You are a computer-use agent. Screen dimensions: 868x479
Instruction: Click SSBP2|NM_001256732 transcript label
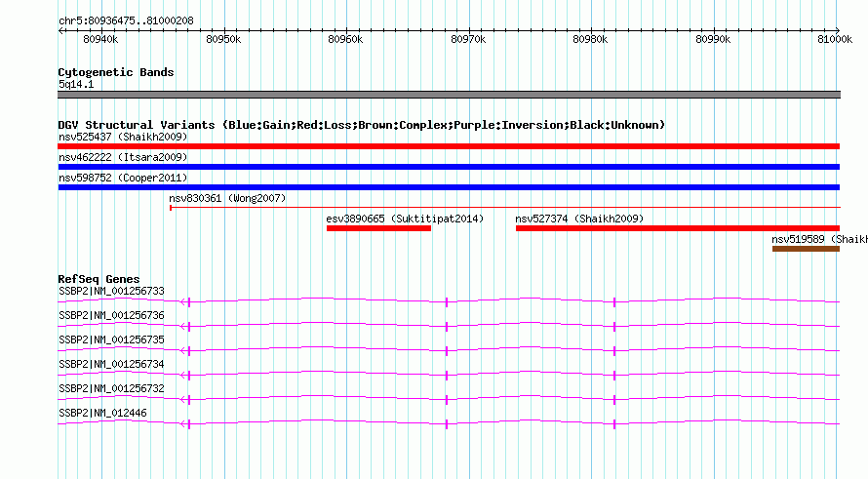click(111, 388)
